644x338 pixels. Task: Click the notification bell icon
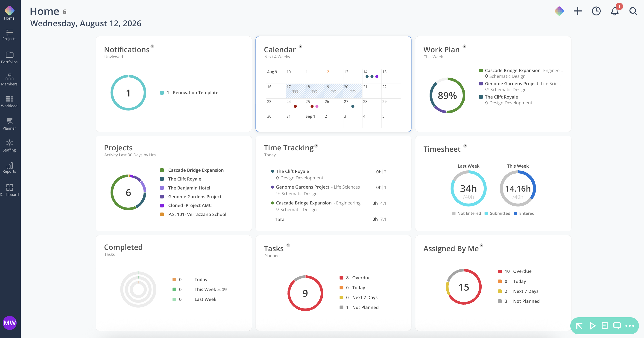click(615, 11)
